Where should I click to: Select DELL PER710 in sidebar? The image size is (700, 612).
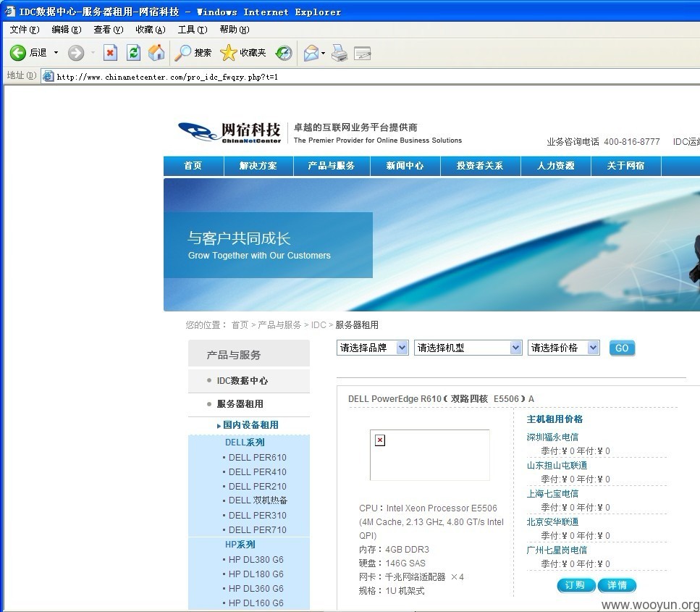coord(257,530)
